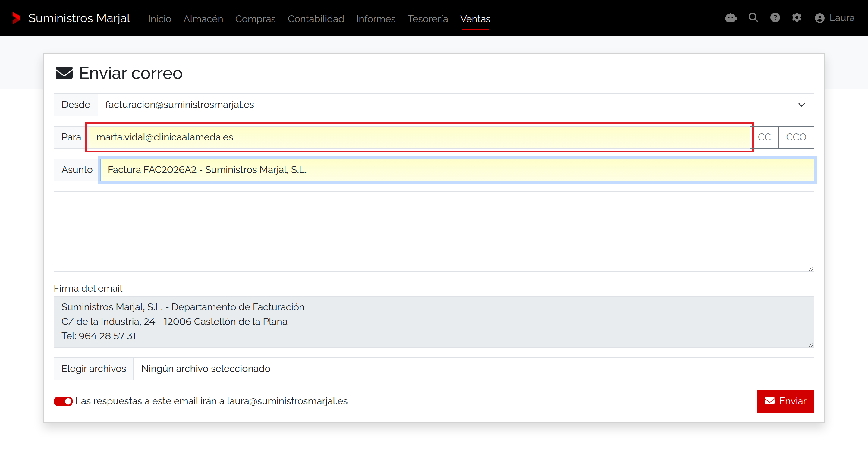The height and width of the screenshot is (452, 868).
Task: Select the Ventas menu
Action: (475, 19)
